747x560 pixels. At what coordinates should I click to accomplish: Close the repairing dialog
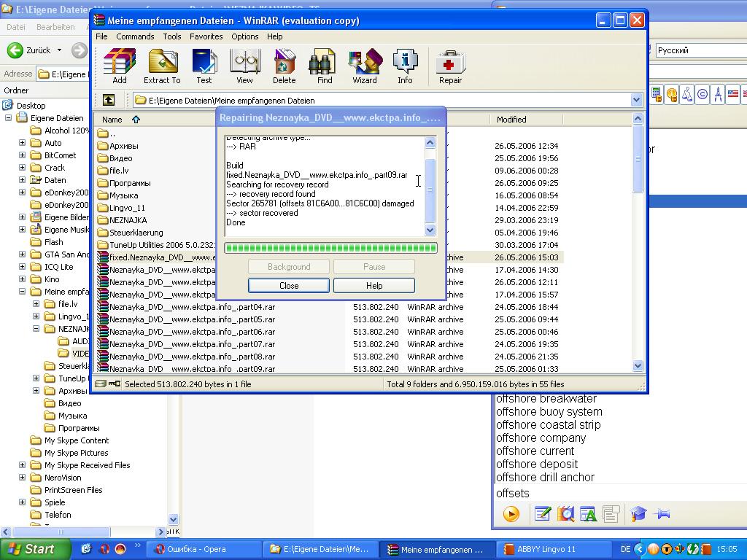289,285
